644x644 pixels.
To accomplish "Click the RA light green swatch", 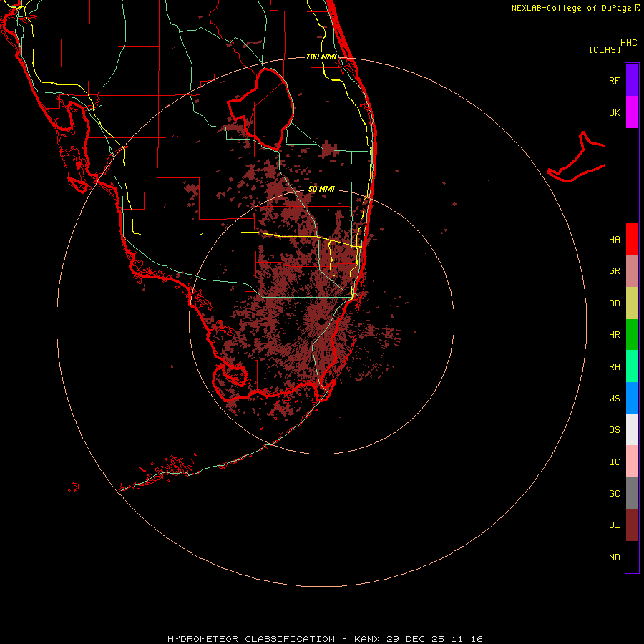I will tap(632, 366).
